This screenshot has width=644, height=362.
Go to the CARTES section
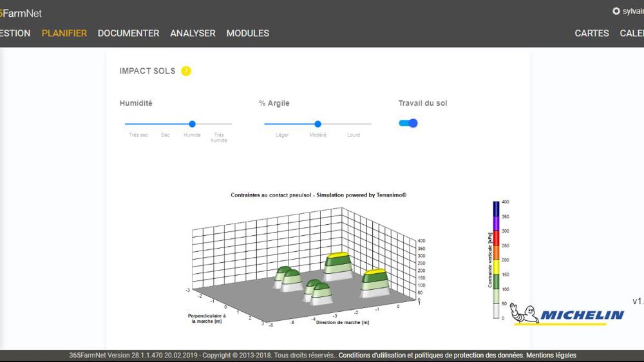click(591, 33)
